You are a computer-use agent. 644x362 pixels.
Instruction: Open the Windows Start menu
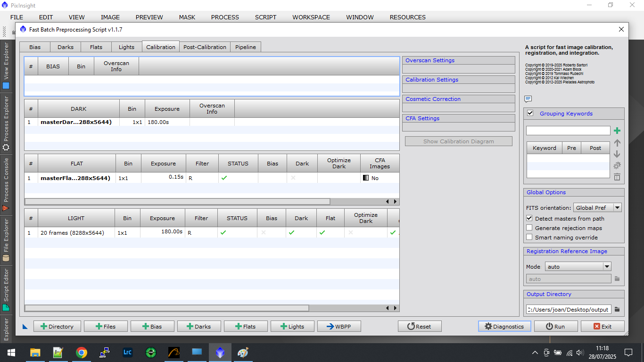[x=11, y=352]
